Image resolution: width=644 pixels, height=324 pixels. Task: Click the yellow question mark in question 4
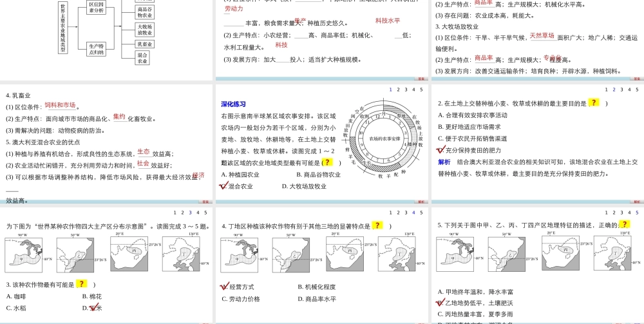tap(377, 225)
